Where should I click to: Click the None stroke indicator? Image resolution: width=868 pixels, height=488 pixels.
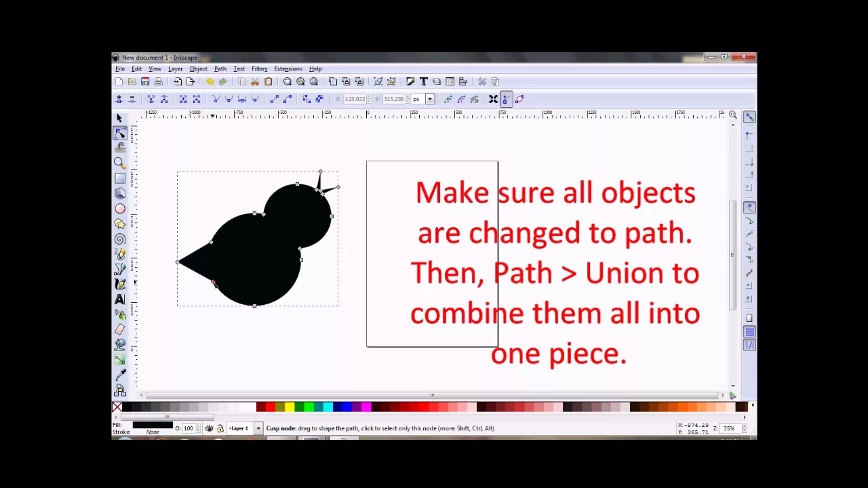pyautogui.click(x=153, y=432)
